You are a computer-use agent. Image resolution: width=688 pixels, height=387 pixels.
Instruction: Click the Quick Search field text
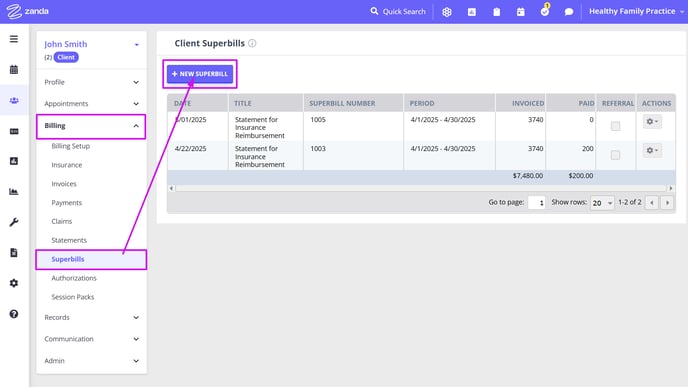(404, 11)
